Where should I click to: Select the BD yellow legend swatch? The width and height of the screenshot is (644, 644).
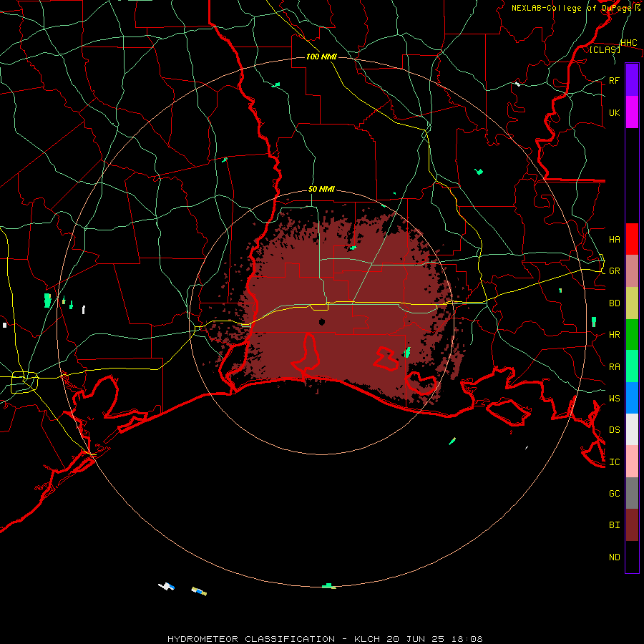pyautogui.click(x=632, y=303)
